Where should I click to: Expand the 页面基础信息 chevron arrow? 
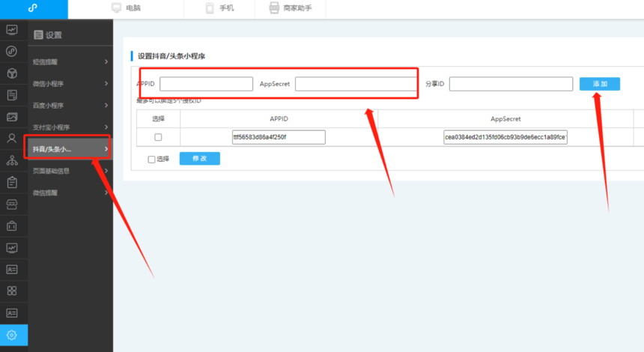point(106,171)
